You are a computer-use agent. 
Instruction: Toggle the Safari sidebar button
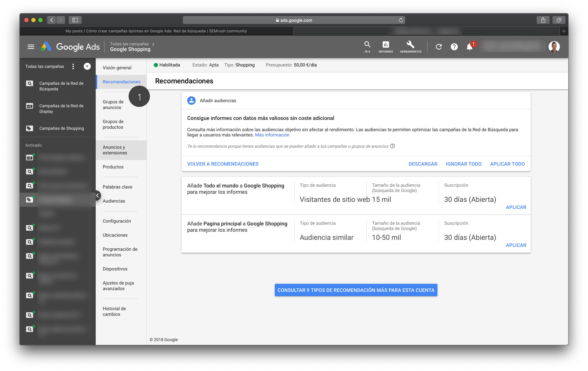click(x=75, y=20)
